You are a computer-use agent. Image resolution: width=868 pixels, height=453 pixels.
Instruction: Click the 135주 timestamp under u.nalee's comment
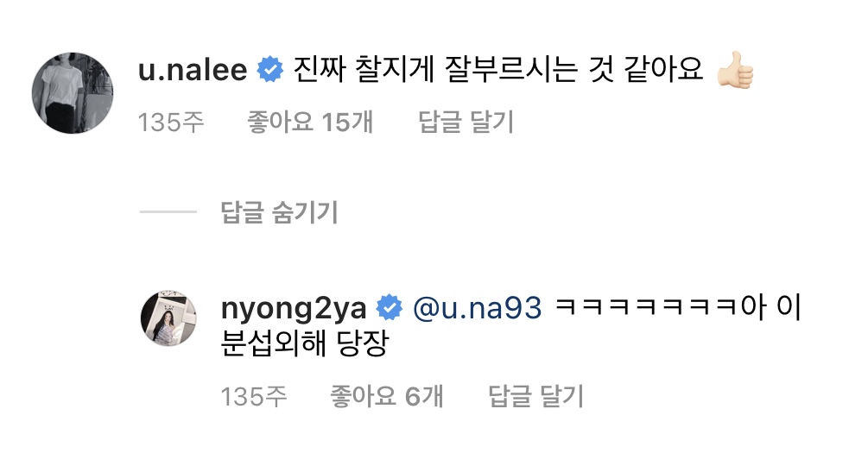pos(171,123)
